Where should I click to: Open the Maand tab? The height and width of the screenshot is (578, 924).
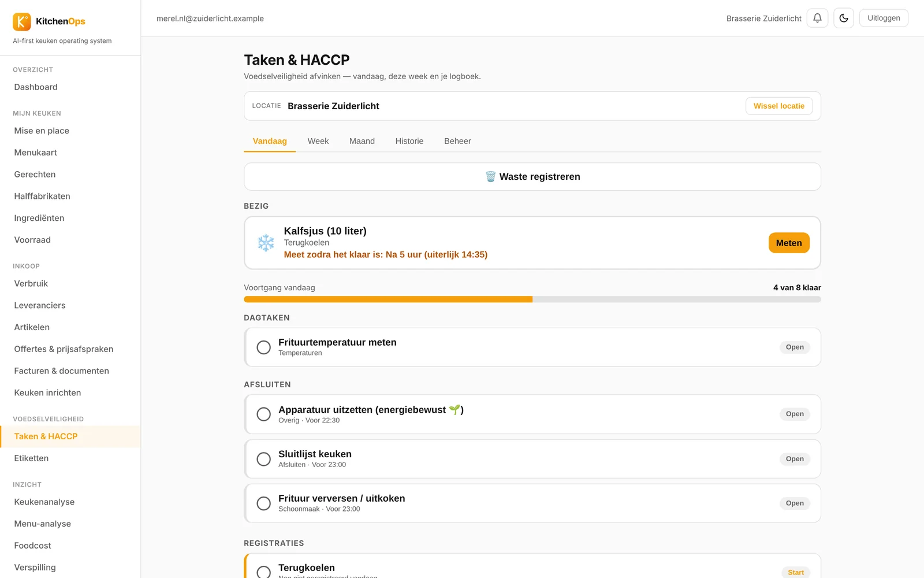tap(362, 141)
